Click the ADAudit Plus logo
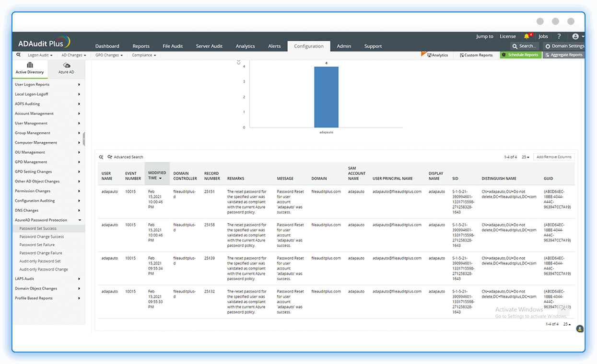The height and width of the screenshot is (364, 597). coord(44,42)
